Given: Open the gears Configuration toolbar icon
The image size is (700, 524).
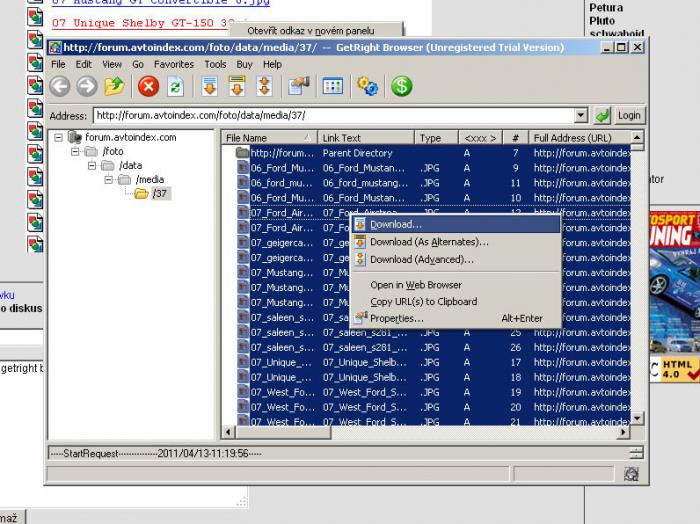Looking at the screenshot, I should pos(368,87).
